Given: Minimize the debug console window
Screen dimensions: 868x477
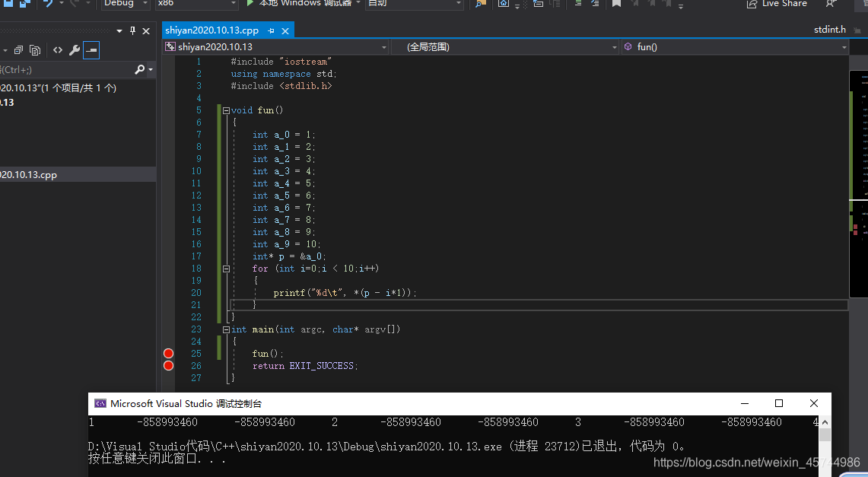Looking at the screenshot, I should 745,403.
